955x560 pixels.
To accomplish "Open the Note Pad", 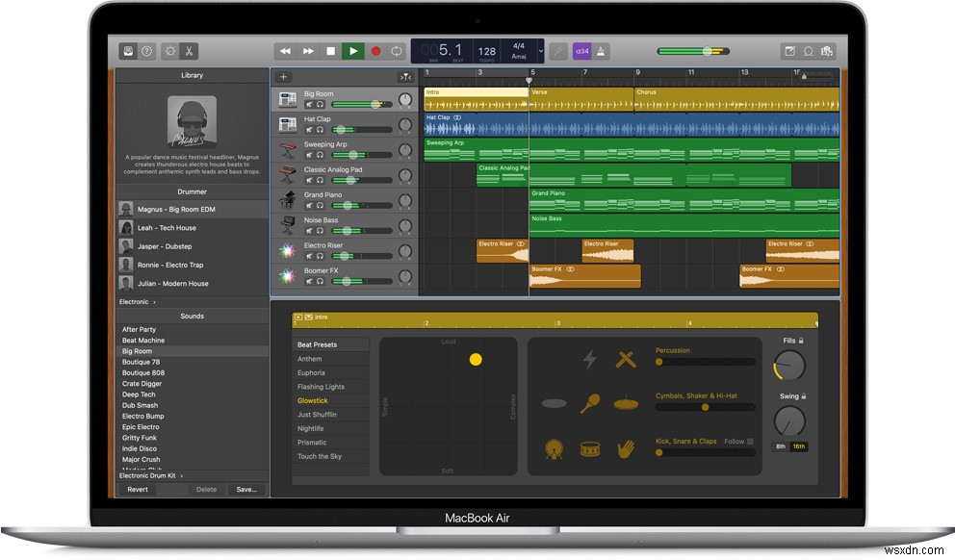I will [x=790, y=51].
